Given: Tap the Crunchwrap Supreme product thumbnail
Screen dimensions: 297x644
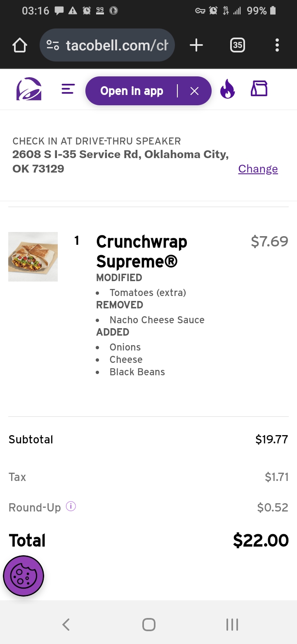Looking at the screenshot, I should tap(33, 257).
